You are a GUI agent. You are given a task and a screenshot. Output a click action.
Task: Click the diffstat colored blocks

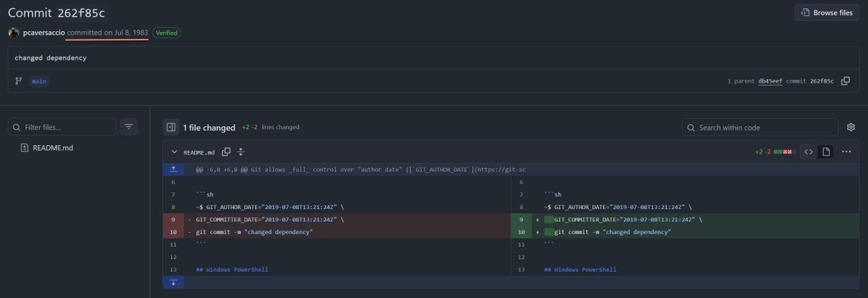pyautogui.click(x=785, y=152)
